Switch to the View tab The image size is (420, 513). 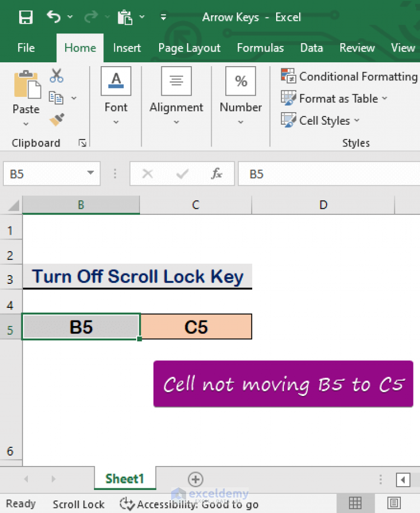[x=403, y=48]
